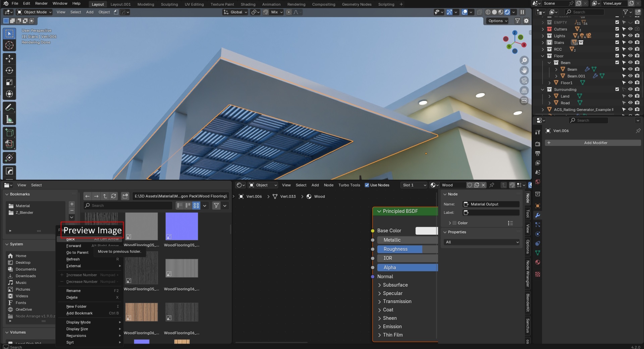
Task: Choose Add Bookmark in the context menu
Action: (x=79, y=313)
